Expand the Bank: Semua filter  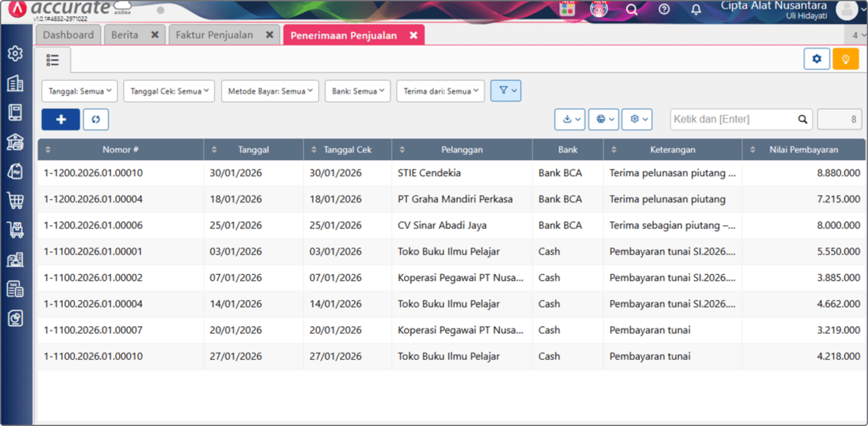[x=358, y=91]
